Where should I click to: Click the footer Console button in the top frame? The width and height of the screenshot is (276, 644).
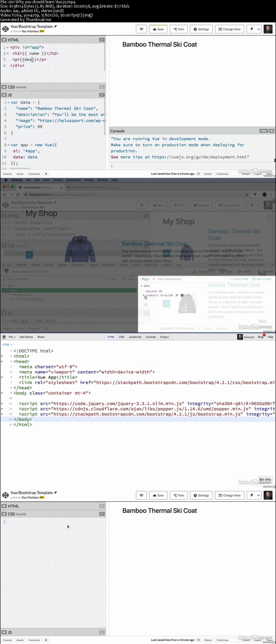point(7,174)
